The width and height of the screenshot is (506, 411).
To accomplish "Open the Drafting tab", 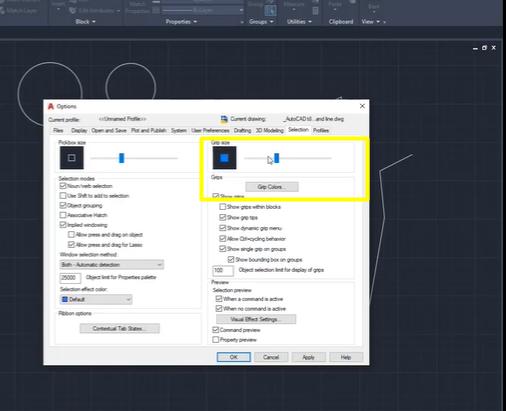I will tap(242, 130).
